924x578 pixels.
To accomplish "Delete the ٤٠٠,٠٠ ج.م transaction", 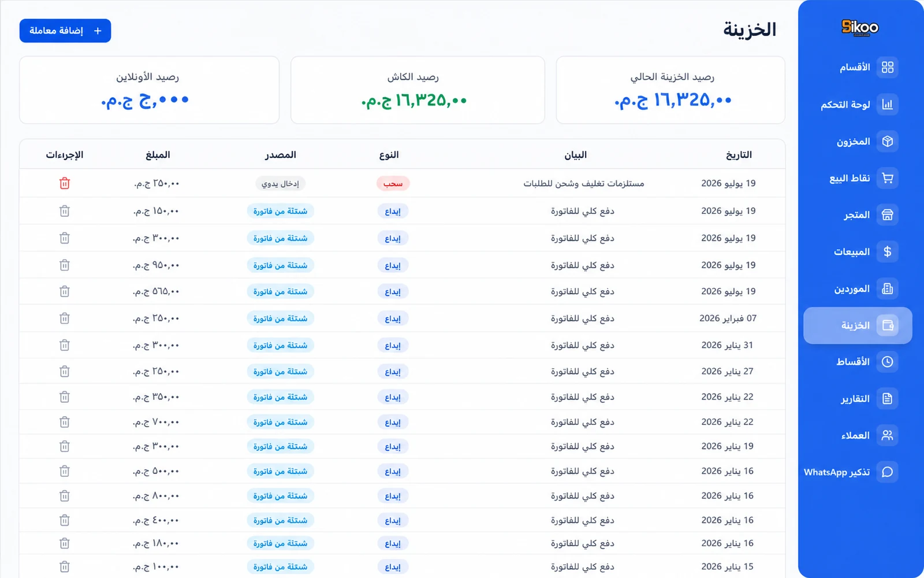I will click(65, 520).
